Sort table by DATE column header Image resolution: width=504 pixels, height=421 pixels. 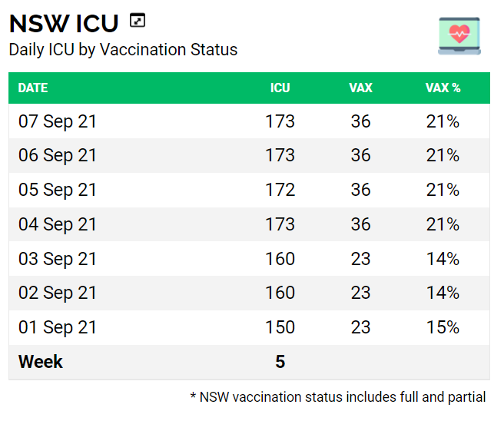33,88
